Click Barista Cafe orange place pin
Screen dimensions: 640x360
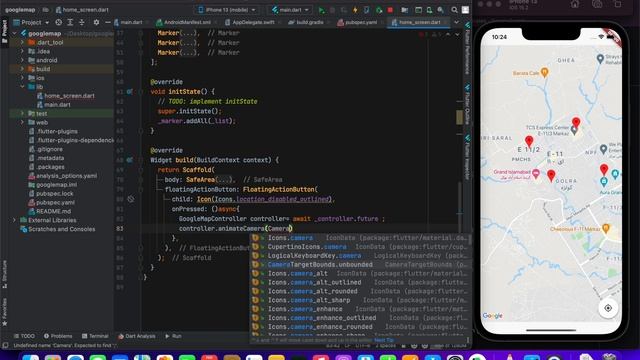(x=544, y=73)
